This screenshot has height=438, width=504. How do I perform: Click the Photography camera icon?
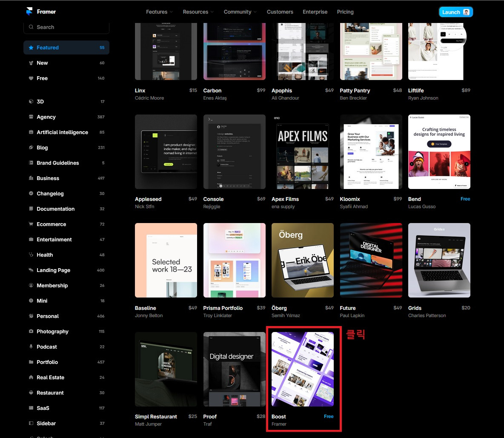click(31, 331)
